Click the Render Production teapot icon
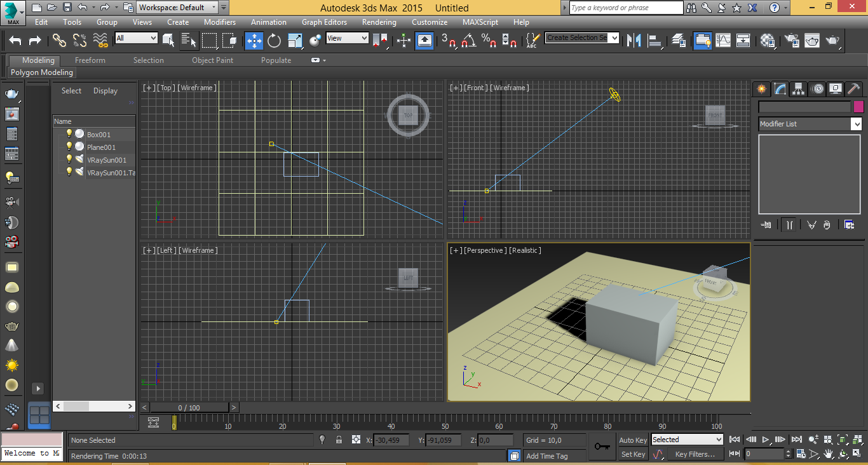The width and height of the screenshot is (868, 465). click(x=832, y=41)
